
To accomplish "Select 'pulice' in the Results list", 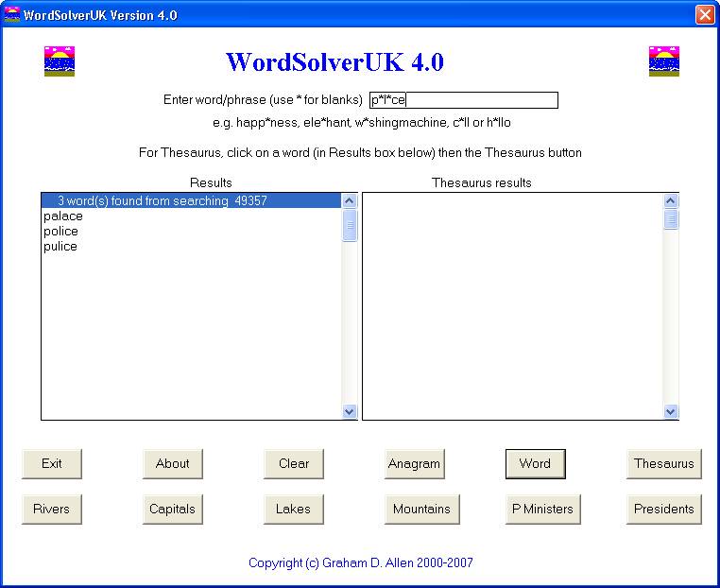I will pyautogui.click(x=60, y=247).
